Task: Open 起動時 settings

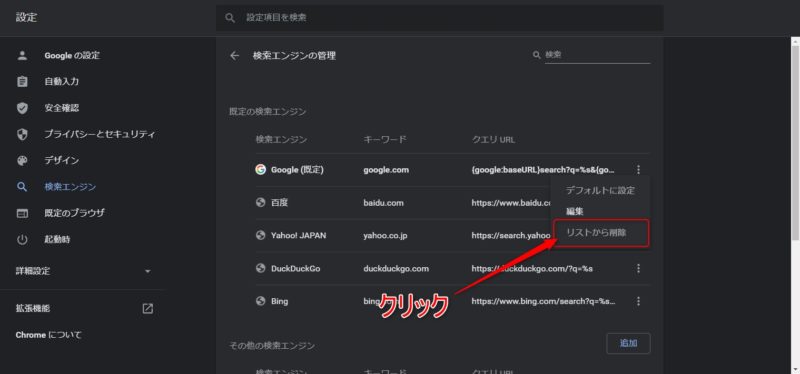Action: click(57, 239)
